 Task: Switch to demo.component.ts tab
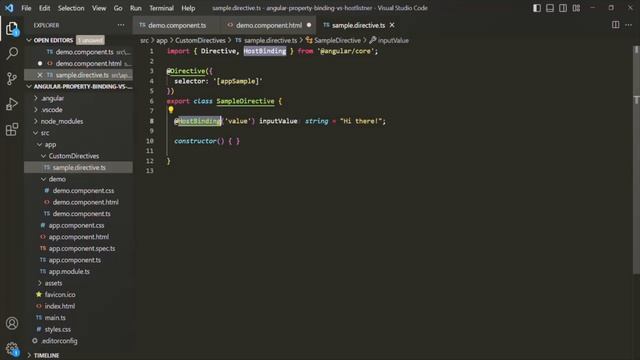176,25
